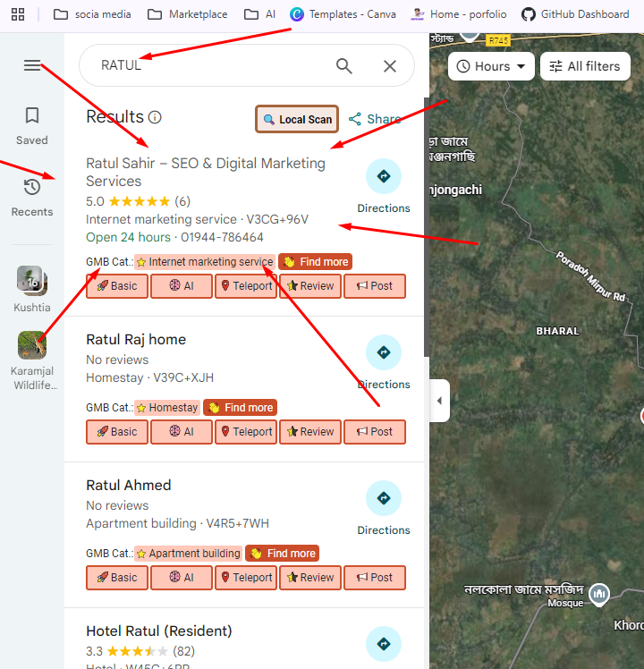
Task: Start a Local Scan
Action: click(x=297, y=119)
